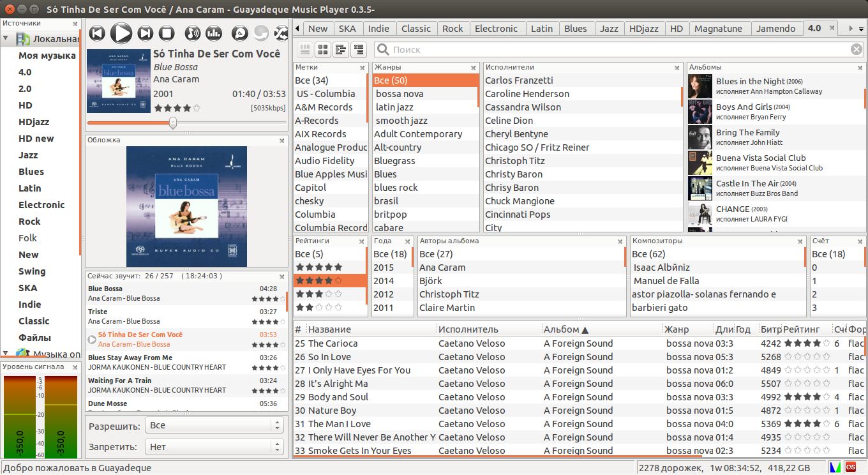Skip to the previous track
Screen dimensions: 868x475
click(x=97, y=33)
